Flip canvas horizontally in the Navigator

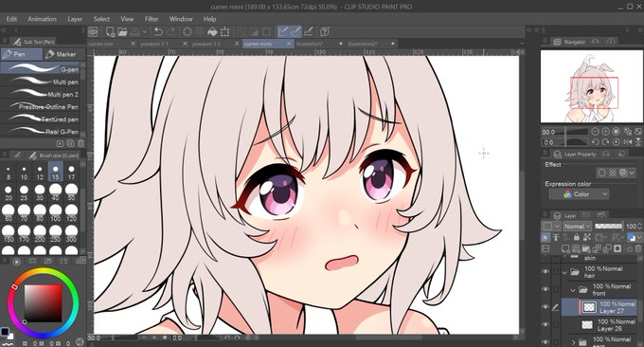(x=628, y=142)
